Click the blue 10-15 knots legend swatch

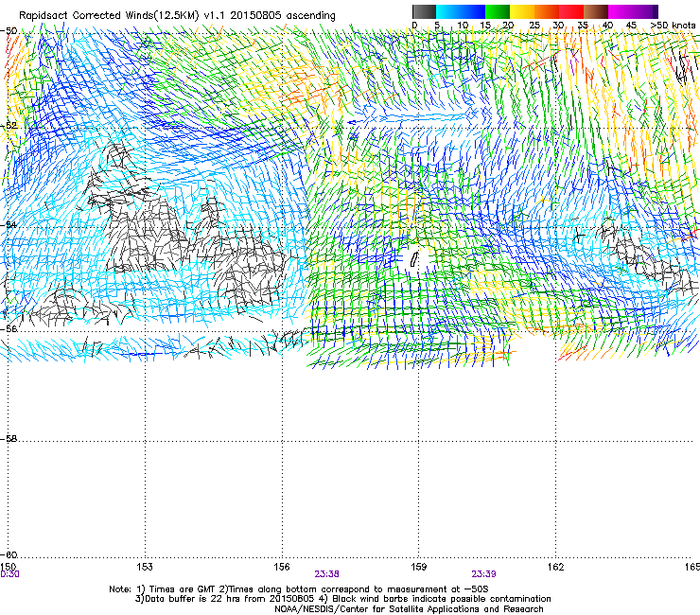click(473, 11)
